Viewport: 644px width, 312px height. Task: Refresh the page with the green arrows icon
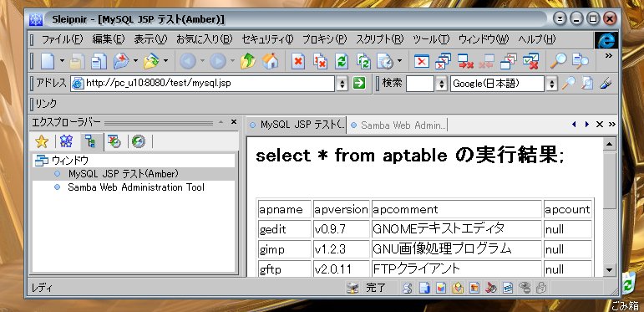342,62
